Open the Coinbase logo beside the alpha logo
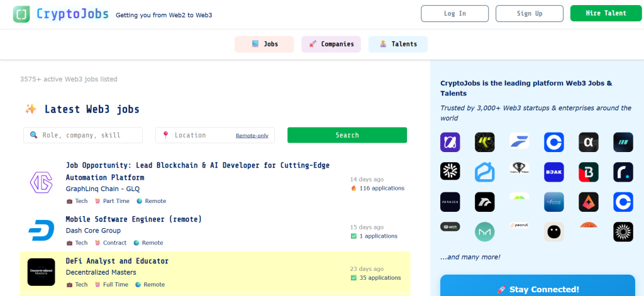Viewport: 644px width, 296px height. click(x=554, y=142)
